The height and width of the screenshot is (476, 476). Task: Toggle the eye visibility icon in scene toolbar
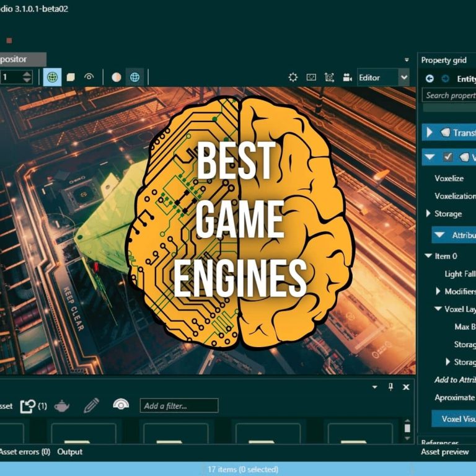pyautogui.click(x=89, y=77)
